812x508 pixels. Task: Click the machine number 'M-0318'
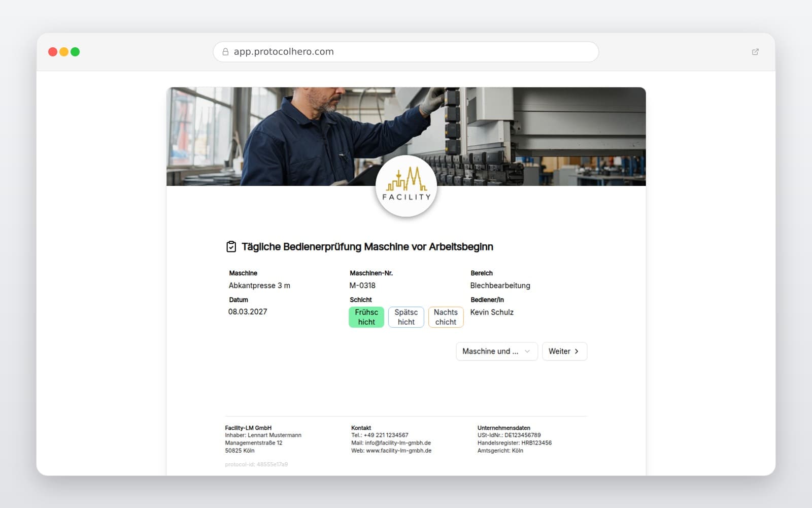point(362,285)
